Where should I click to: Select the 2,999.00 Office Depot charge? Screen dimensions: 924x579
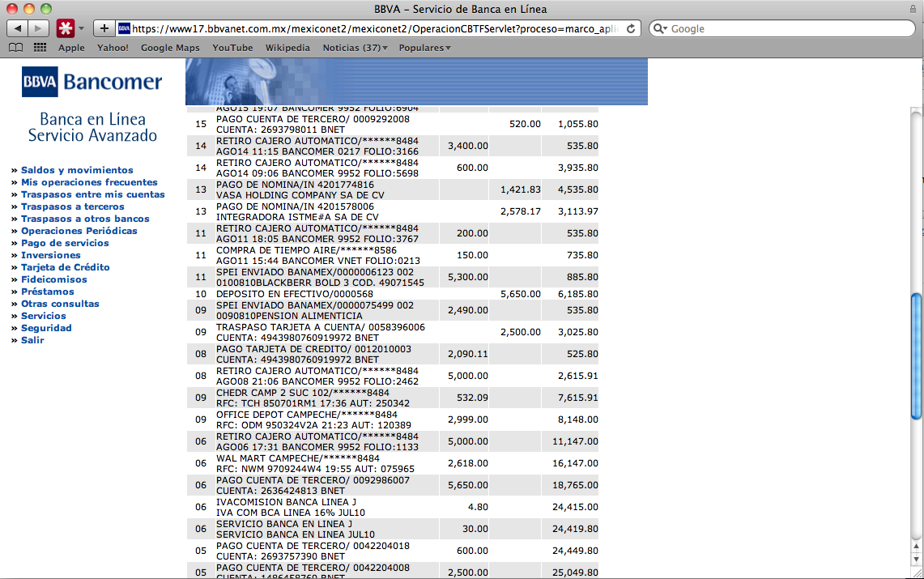pos(468,420)
